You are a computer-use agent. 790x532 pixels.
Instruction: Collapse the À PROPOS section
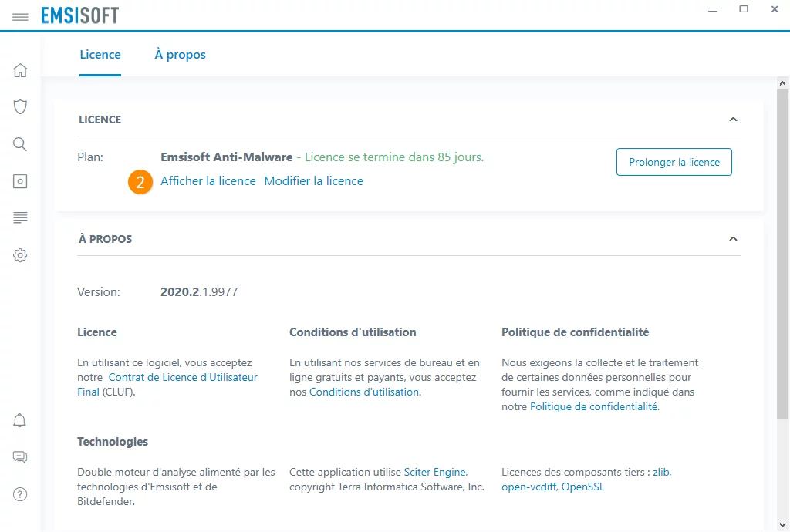tap(733, 238)
